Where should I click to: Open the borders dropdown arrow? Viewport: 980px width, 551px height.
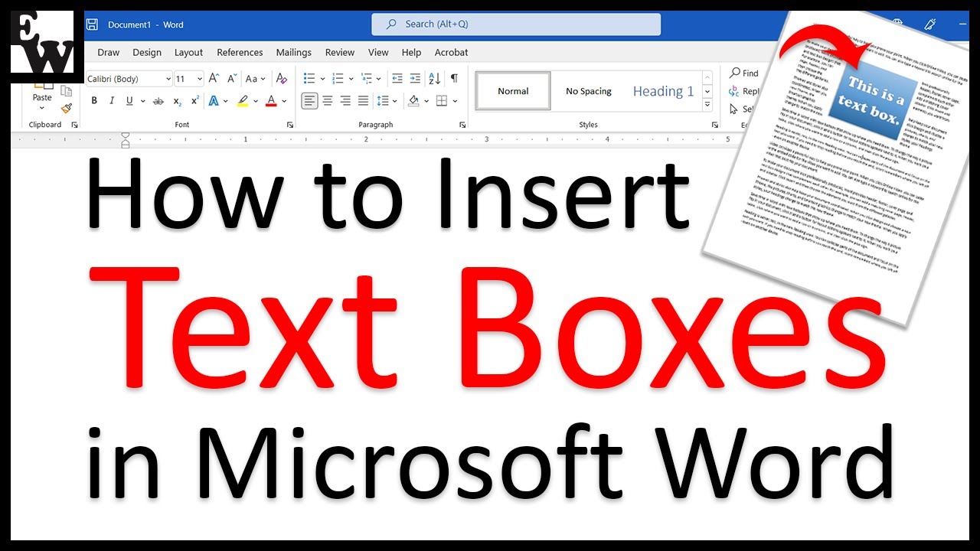point(454,101)
